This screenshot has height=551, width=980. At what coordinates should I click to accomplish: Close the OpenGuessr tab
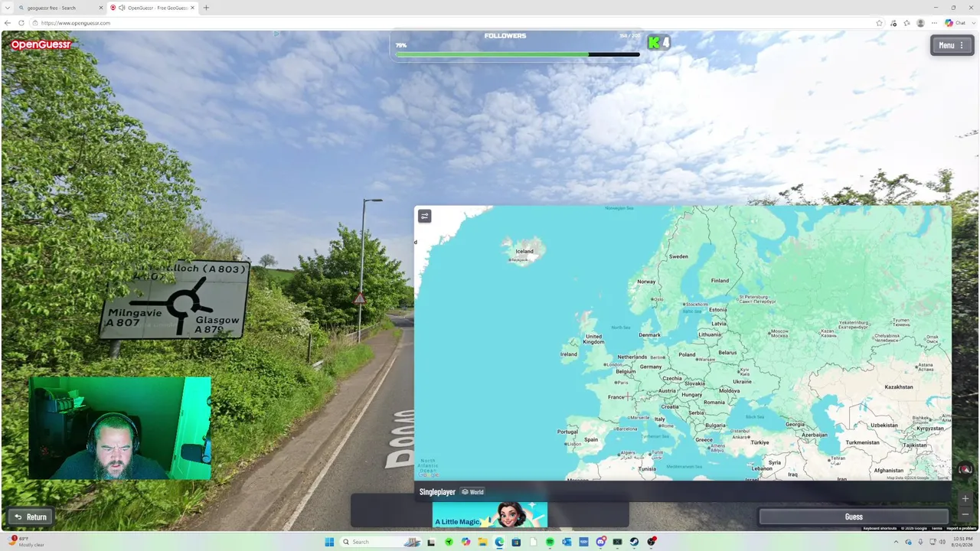[192, 8]
